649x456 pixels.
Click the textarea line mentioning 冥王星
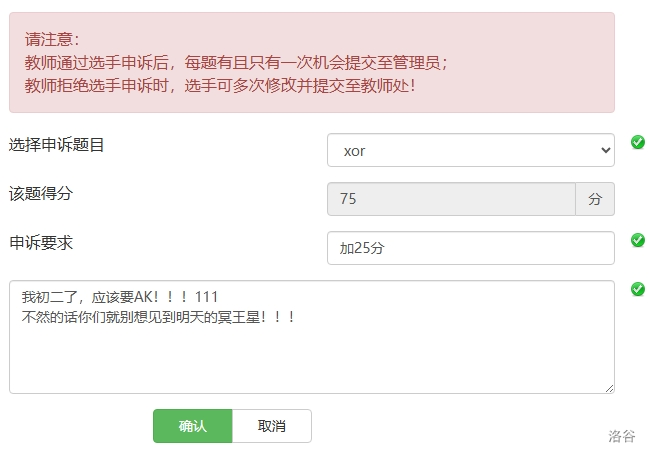click(x=158, y=318)
